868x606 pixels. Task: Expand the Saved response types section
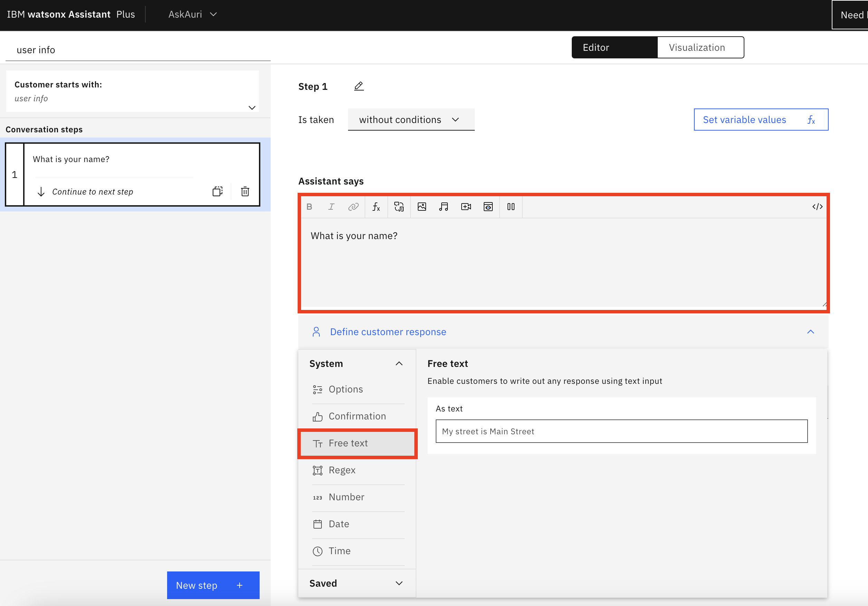357,582
